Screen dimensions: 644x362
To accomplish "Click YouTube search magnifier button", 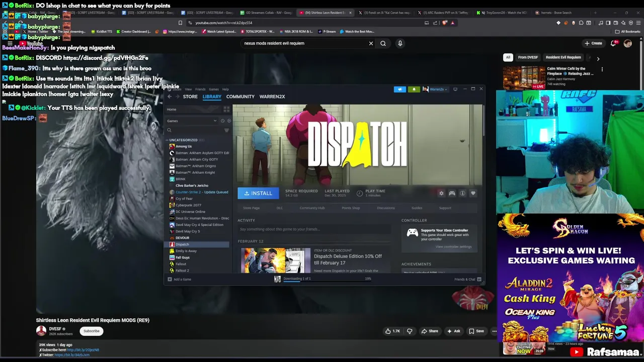I will click(383, 43).
